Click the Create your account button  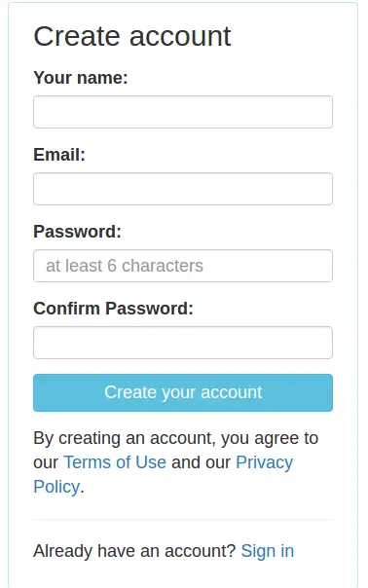tap(183, 392)
